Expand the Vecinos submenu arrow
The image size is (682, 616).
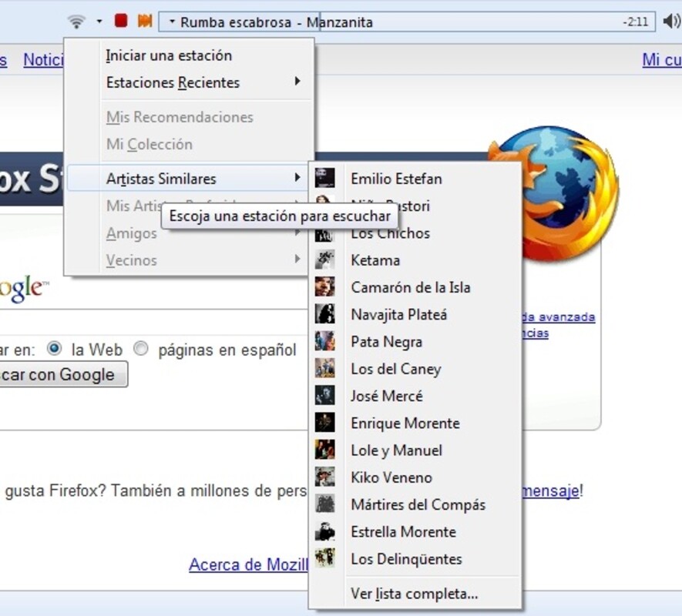[x=297, y=259]
